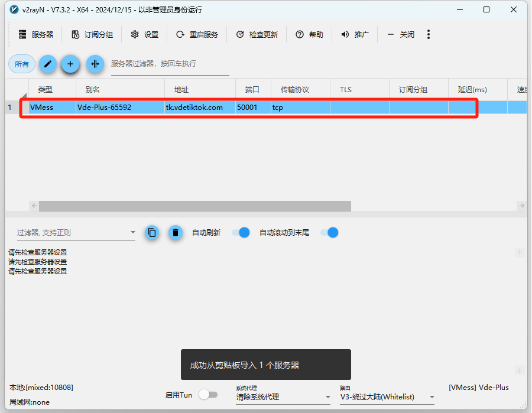532x413 pixels.
Task: Open the 订阅分组 menu
Action: [92, 35]
